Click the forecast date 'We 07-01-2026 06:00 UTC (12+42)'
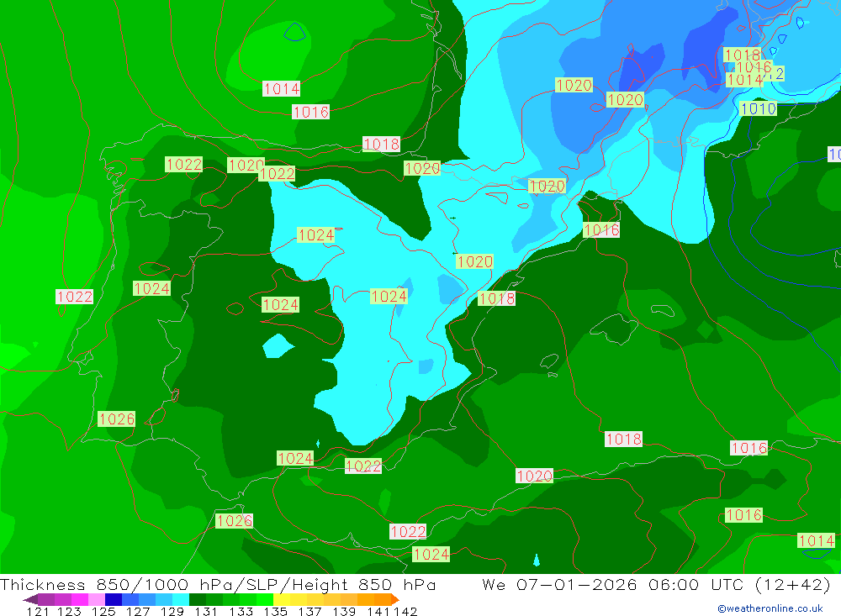 (x=656, y=584)
